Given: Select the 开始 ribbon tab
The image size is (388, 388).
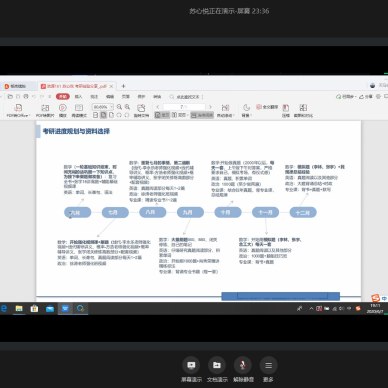Looking at the screenshot, I should point(63,97).
